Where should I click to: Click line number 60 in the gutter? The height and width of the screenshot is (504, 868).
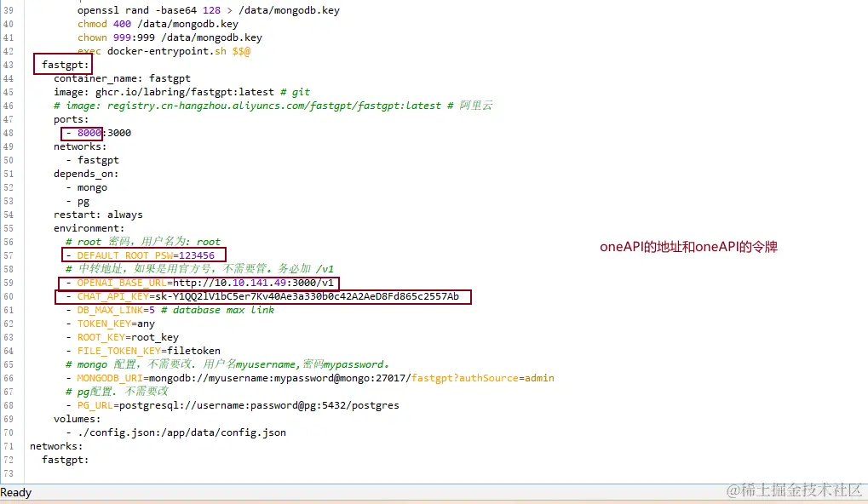pyautogui.click(x=9, y=296)
